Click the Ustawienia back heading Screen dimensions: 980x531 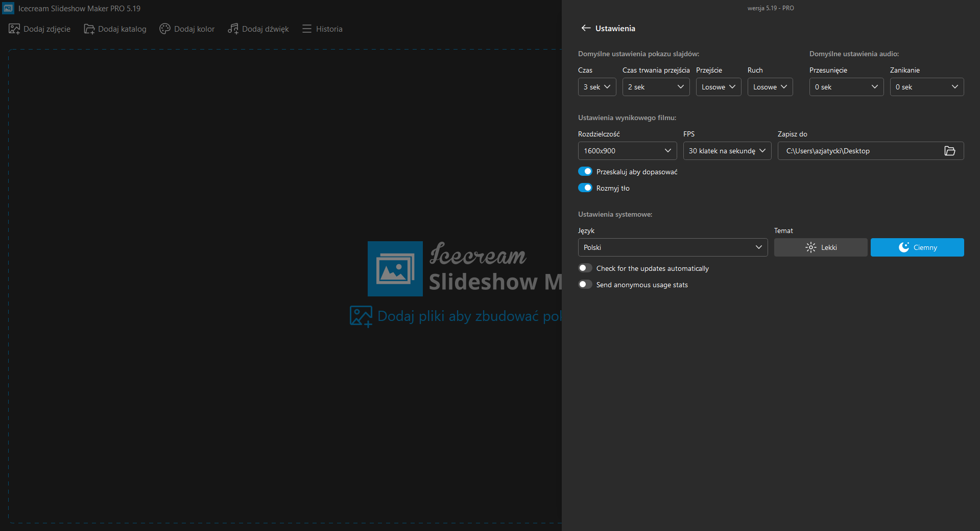point(615,28)
